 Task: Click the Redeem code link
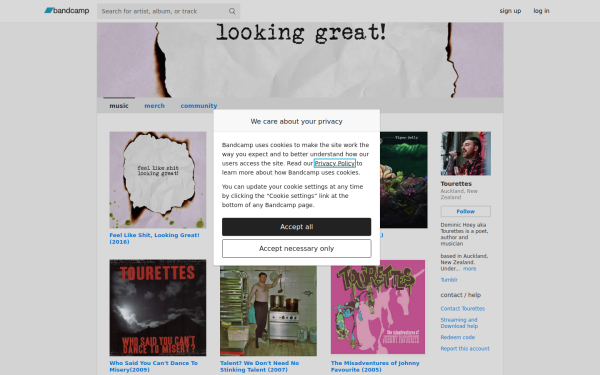[x=458, y=337]
